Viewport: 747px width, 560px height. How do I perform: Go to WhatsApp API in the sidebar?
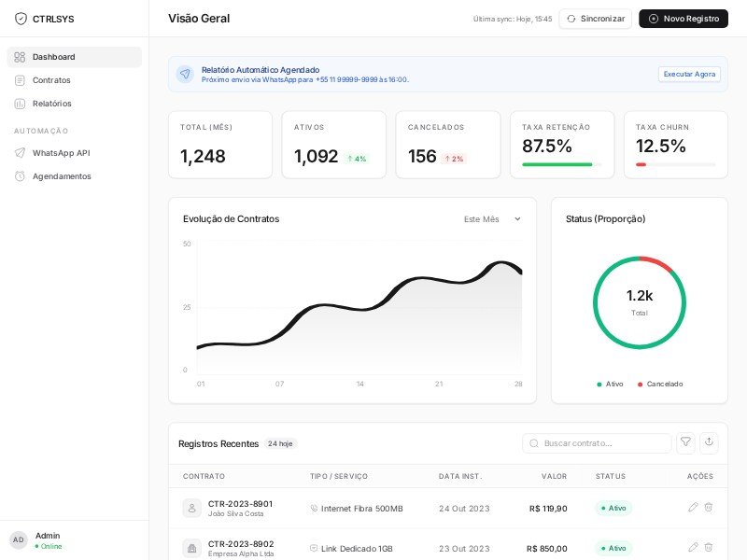point(61,153)
